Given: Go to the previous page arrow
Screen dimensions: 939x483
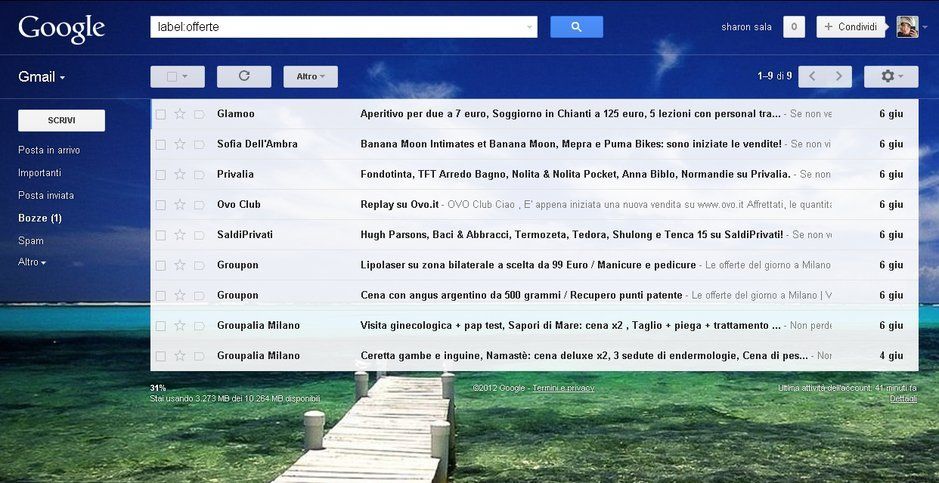Looking at the screenshot, I should tap(812, 77).
